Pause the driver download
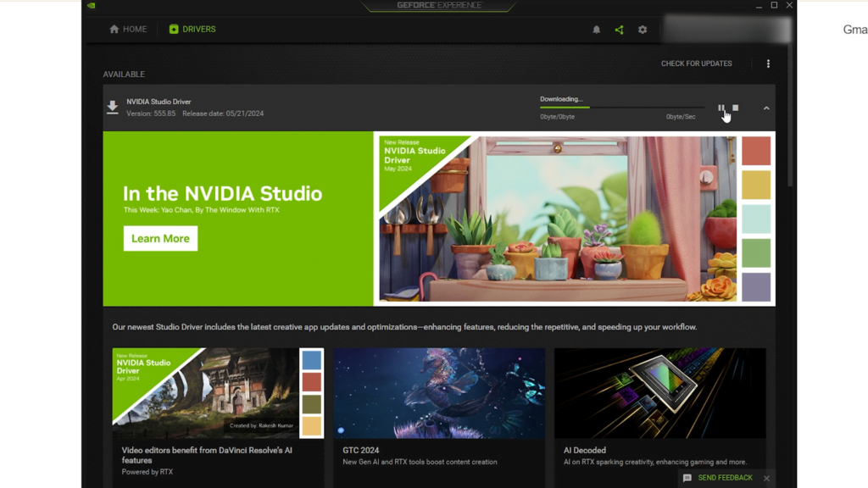 click(x=721, y=108)
